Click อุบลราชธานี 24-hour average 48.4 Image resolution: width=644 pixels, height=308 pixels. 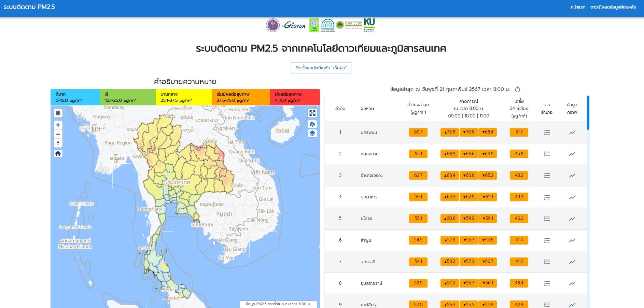519,283
